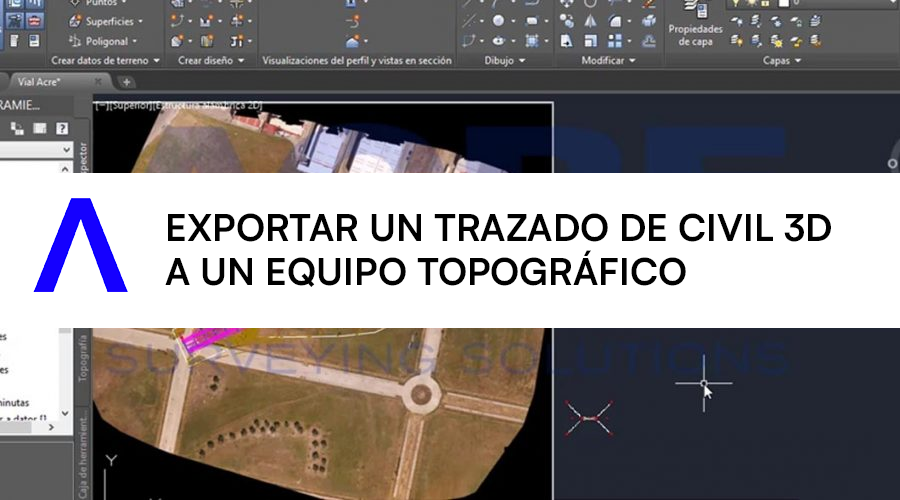This screenshot has width=900, height=500.
Task: Open Visualizaciones del perfil y vistas en sección
Action: [x=357, y=60]
